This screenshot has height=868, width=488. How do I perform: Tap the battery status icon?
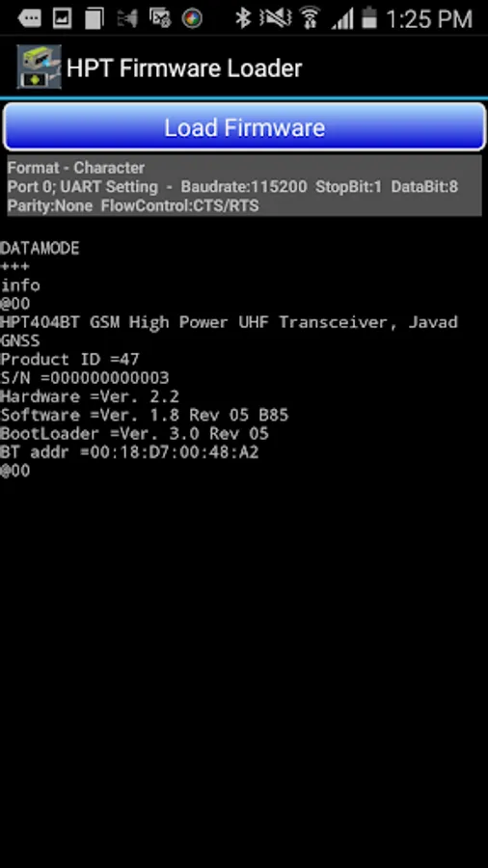[369, 17]
